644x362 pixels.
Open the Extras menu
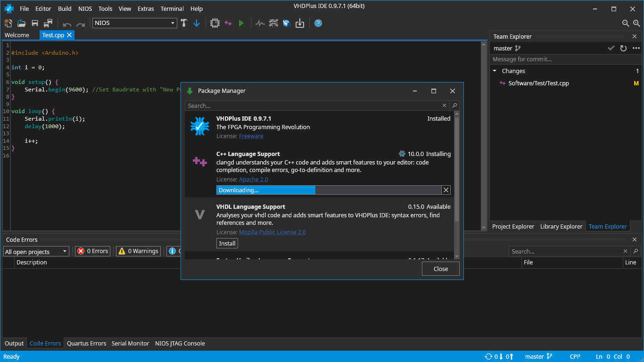[146, 8]
